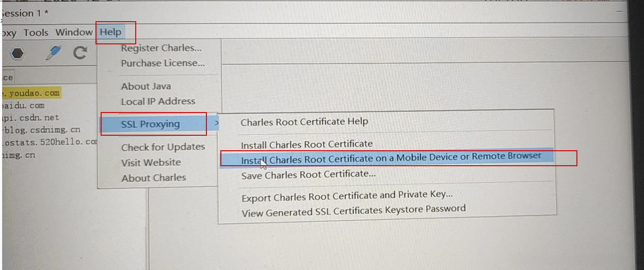Viewport: 644px width, 270px height.
Task: Open the Help menu
Action: point(111,33)
